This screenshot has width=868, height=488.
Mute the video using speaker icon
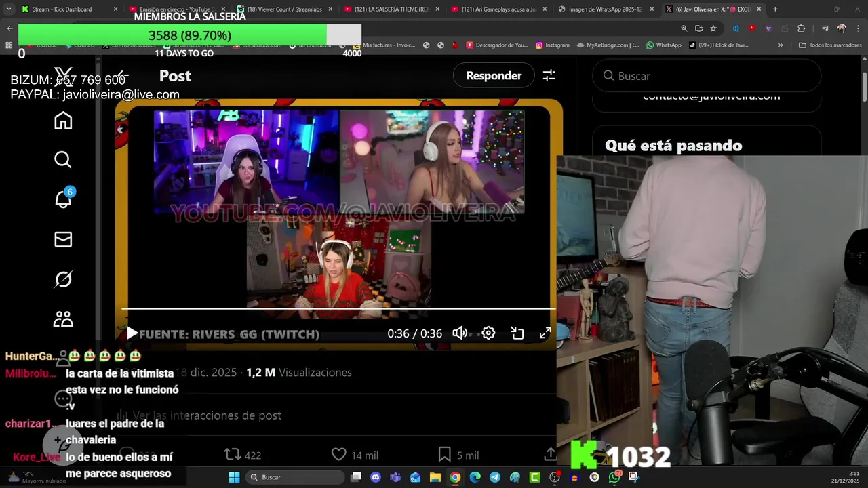point(460,333)
